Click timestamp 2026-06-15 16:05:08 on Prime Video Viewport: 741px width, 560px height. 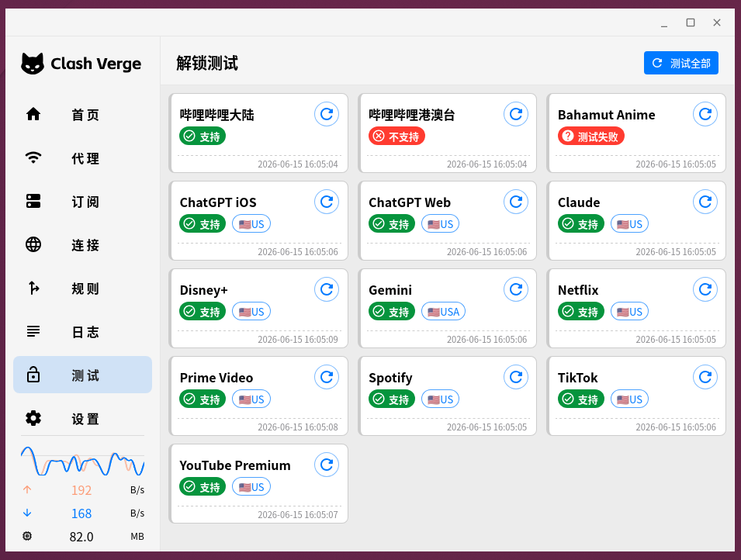point(298,427)
